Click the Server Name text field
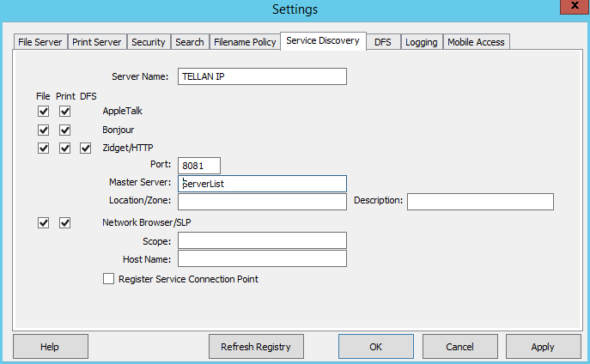The width and height of the screenshot is (590, 364). point(262,76)
